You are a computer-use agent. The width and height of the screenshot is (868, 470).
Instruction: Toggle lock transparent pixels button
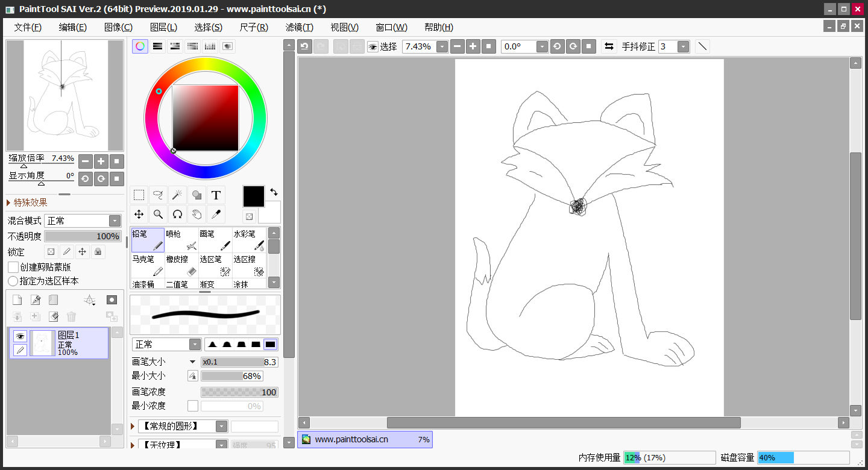[x=51, y=251]
